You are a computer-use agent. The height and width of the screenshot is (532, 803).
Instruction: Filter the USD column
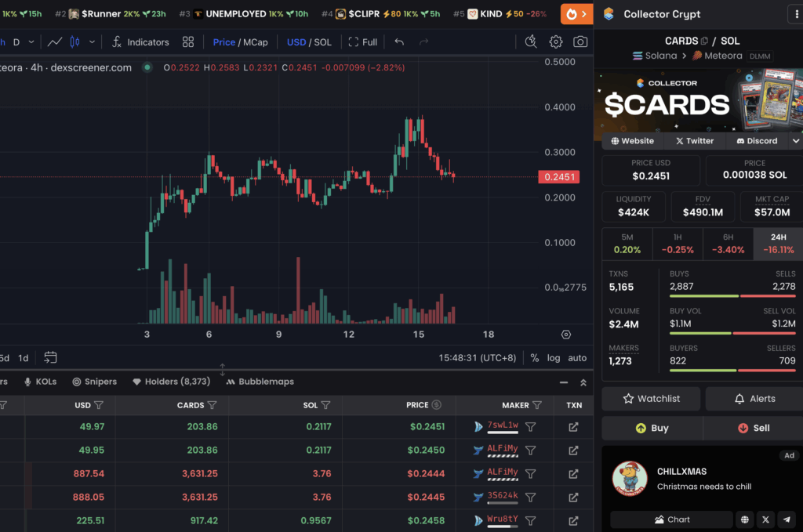point(100,405)
